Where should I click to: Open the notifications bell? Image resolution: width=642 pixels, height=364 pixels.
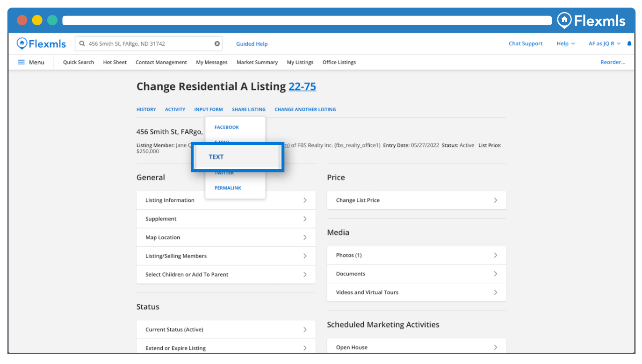point(629,44)
